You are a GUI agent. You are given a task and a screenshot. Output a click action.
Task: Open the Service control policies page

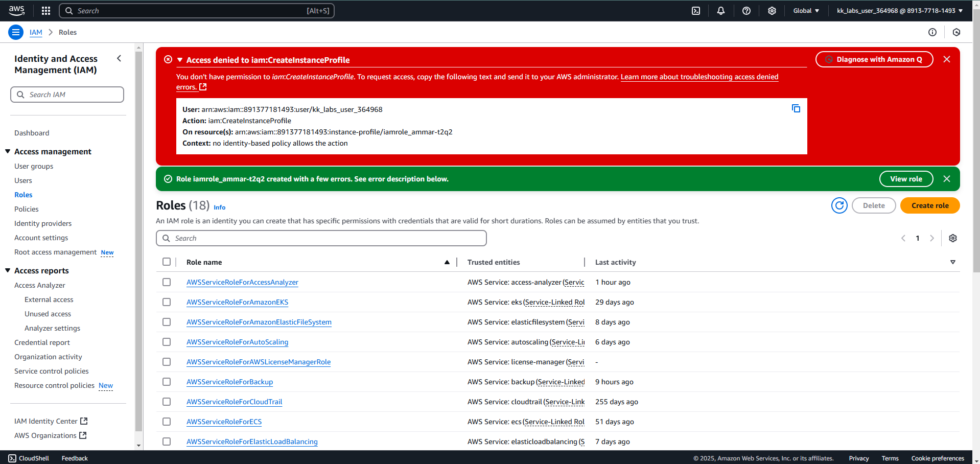pyautogui.click(x=52, y=371)
